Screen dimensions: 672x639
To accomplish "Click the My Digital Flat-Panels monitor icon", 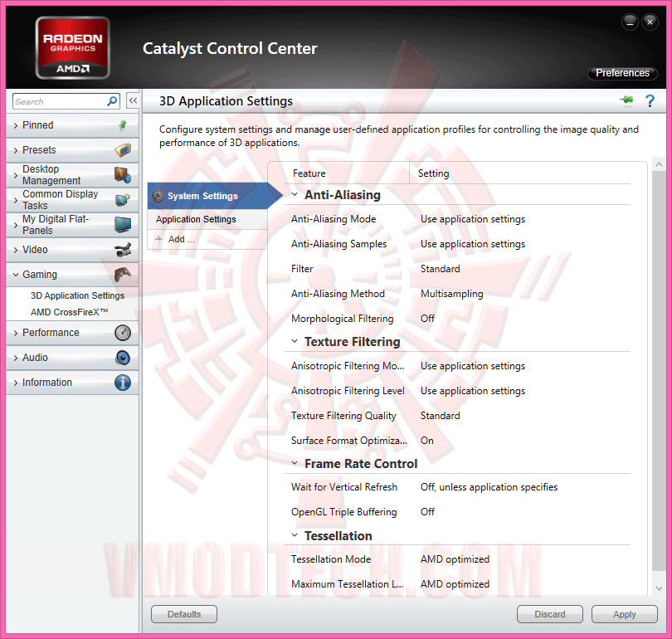I will click(123, 225).
